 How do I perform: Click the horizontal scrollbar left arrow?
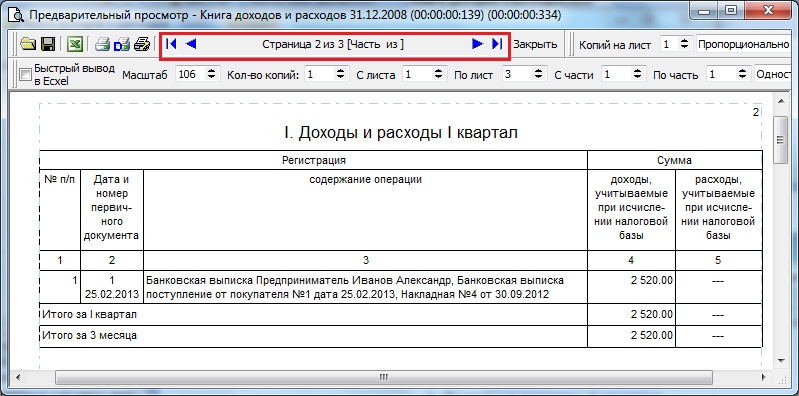pos(18,378)
